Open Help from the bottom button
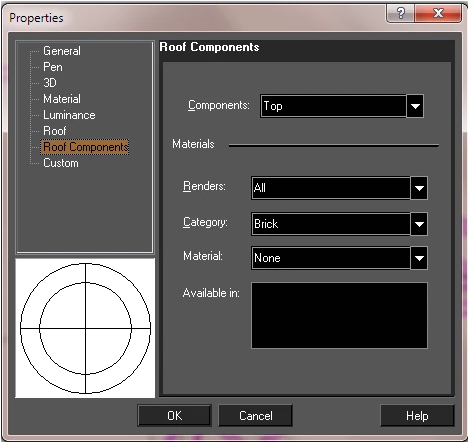The width and height of the screenshot is (470, 443). coord(417,416)
